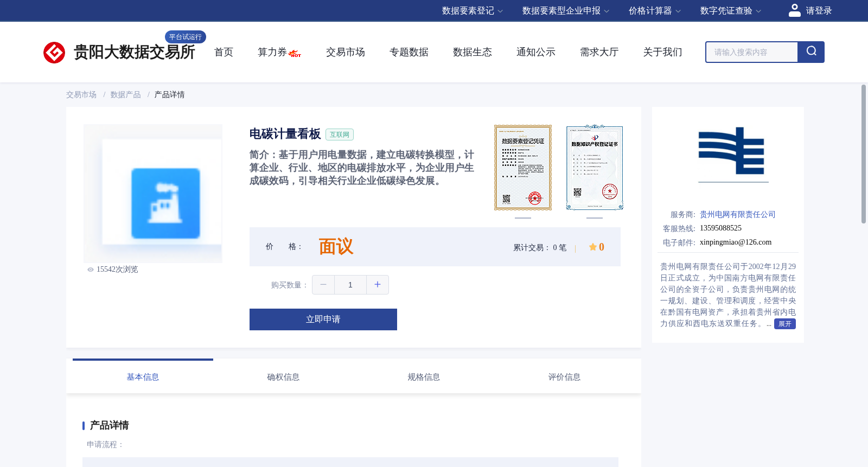
Task: Click the 交易市场 breadcrumb link
Action: 81,95
